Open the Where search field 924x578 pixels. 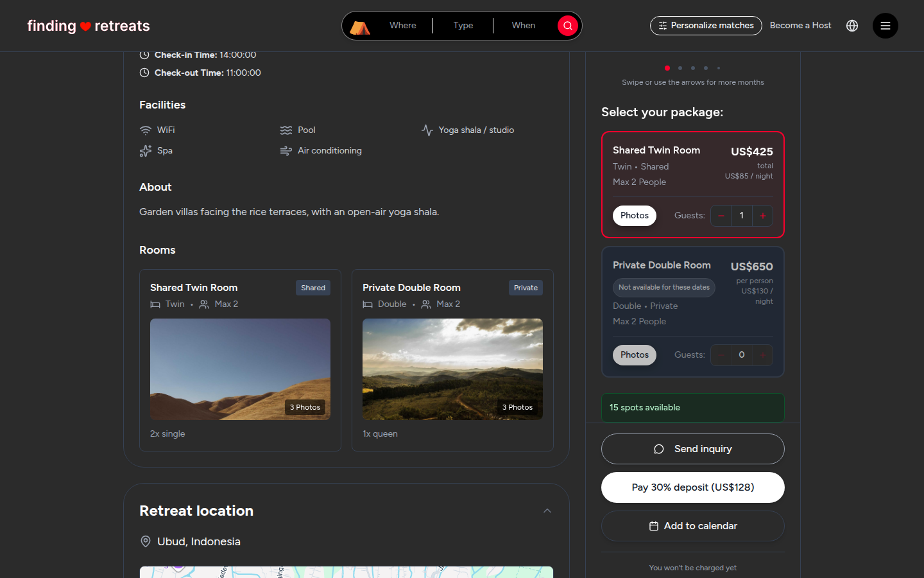[403, 26]
